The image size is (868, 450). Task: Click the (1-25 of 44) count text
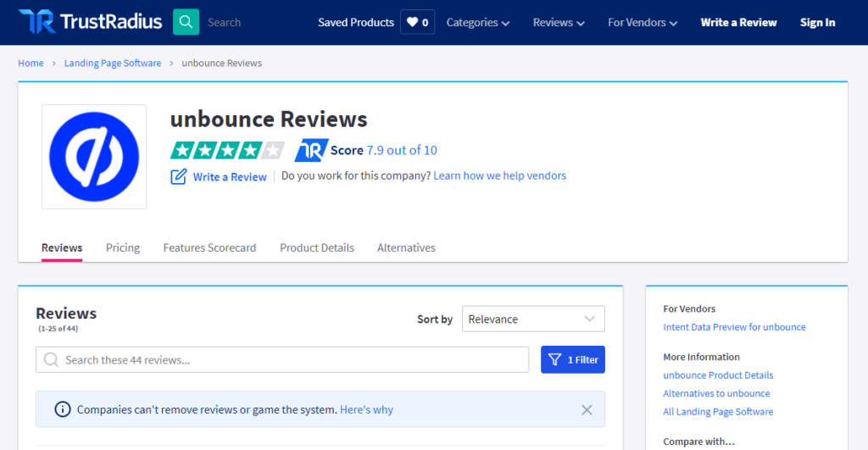click(58, 328)
